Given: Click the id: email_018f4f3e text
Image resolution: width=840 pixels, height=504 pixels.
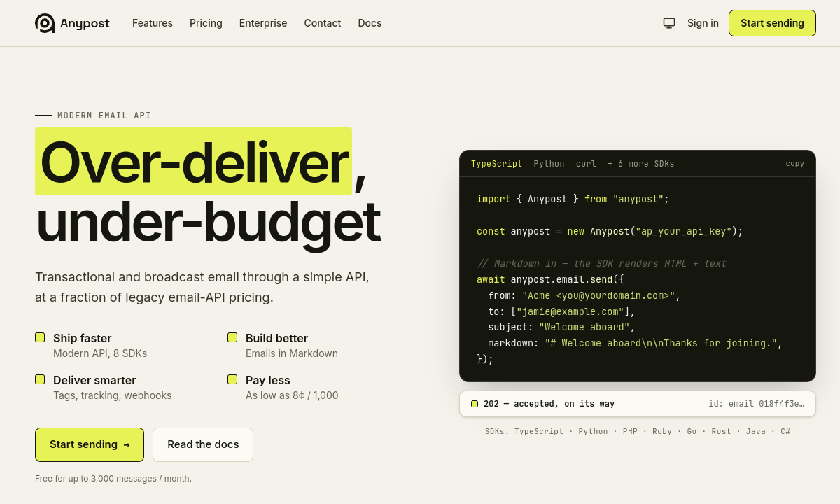Looking at the screenshot, I should (756, 404).
